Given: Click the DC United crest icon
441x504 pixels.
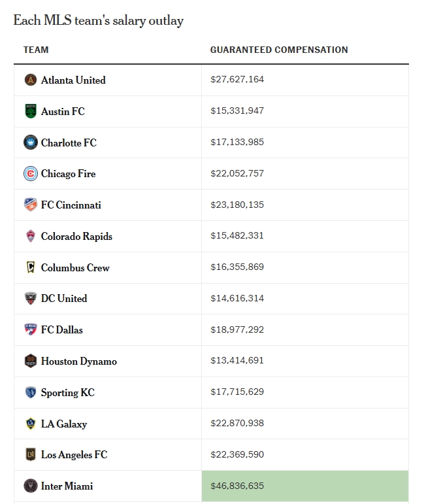Looking at the screenshot, I should [x=30, y=298].
